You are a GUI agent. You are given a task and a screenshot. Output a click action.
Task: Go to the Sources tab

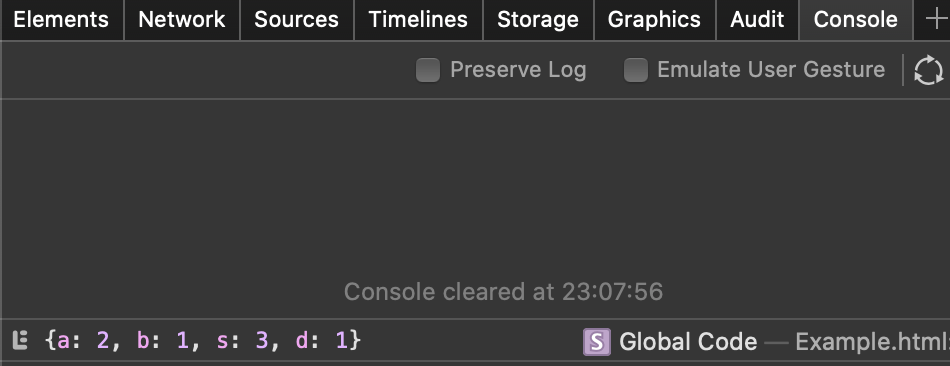(x=297, y=20)
